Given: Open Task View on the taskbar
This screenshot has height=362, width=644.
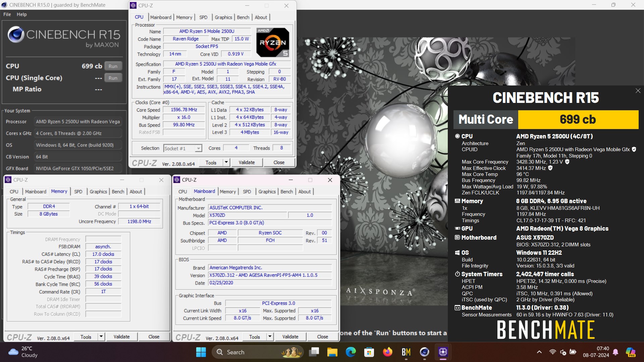Looking at the screenshot, I should coord(314,352).
